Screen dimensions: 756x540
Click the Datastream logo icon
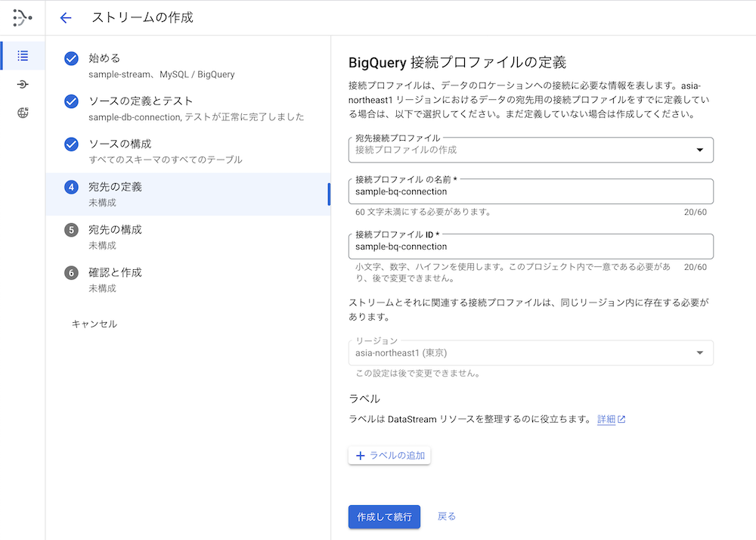22,18
